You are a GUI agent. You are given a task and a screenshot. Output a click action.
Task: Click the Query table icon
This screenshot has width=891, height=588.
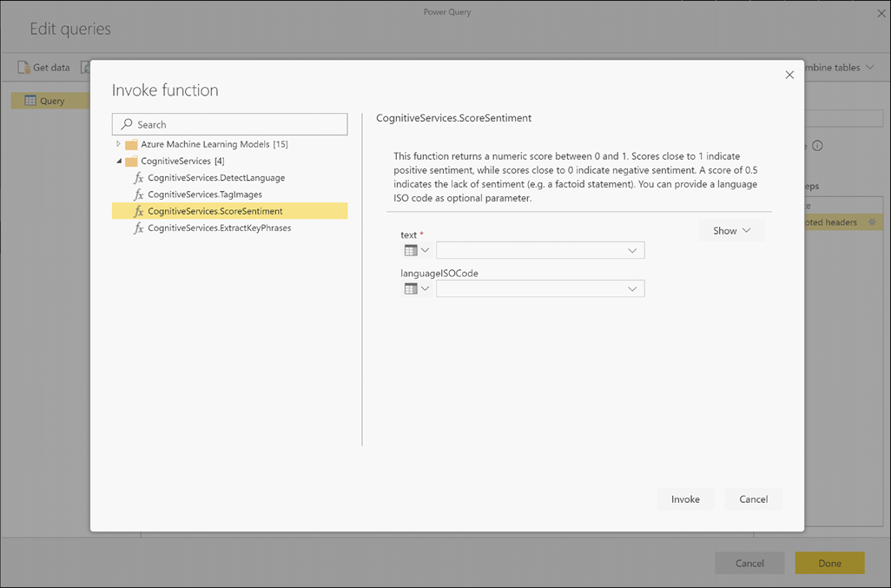[x=30, y=101]
